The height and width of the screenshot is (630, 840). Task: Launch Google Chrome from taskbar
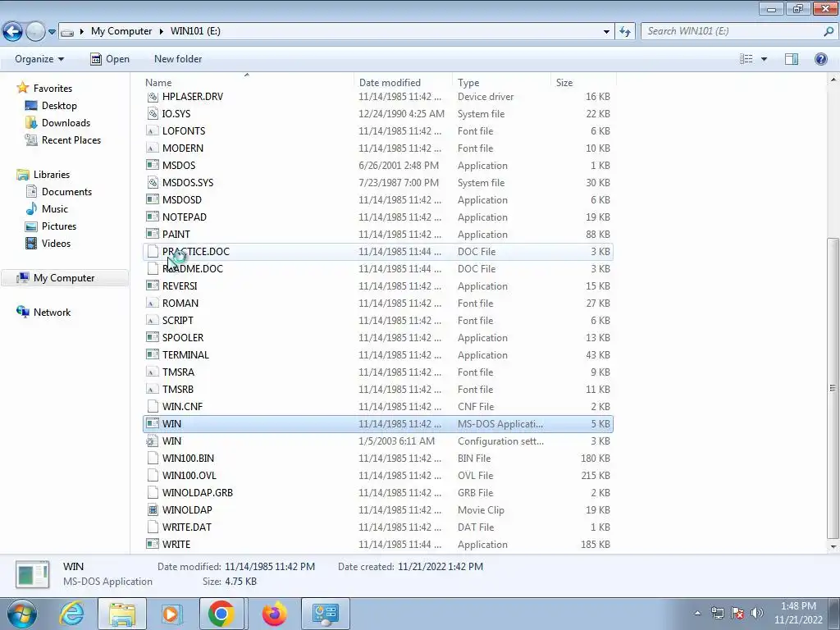[x=221, y=614]
